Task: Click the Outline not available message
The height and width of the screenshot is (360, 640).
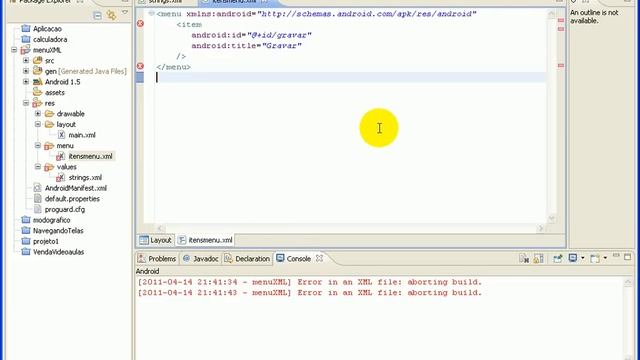Action: (x=594, y=17)
